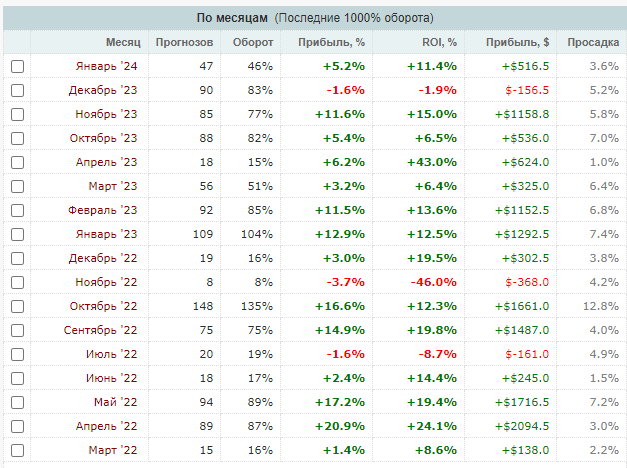This screenshot has height=468, width=627.
Task: Click the Прибыль, $ column header
Action: point(517,42)
